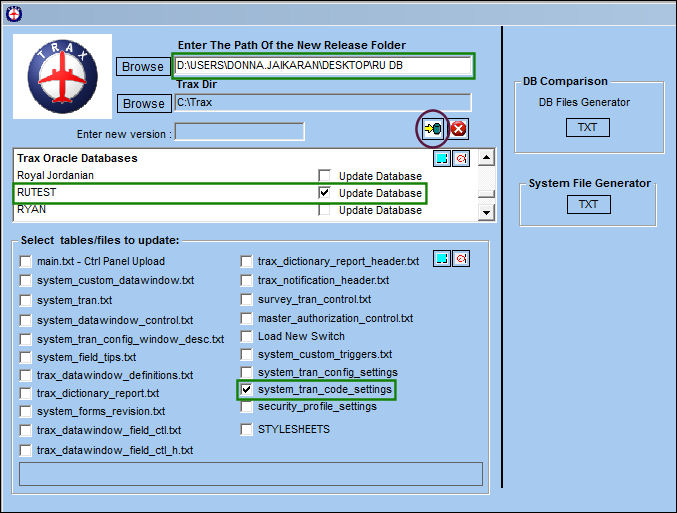
Task: Check system_datawindow_control.txt
Action: tap(25, 320)
